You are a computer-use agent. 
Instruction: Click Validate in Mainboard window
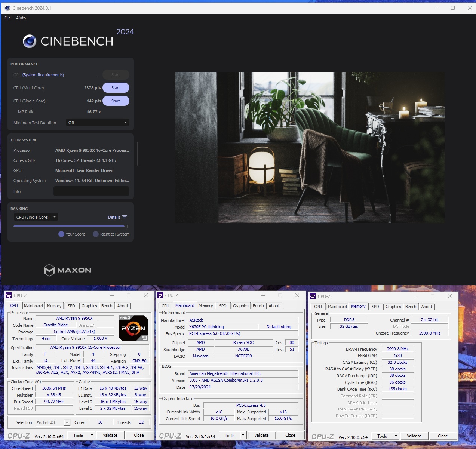click(x=262, y=435)
